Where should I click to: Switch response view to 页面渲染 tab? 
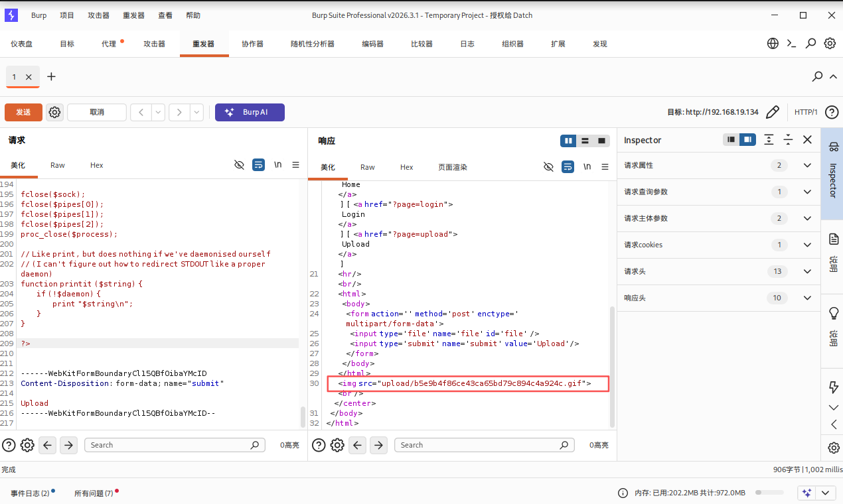pyautogui.click(x=453, y=167)
